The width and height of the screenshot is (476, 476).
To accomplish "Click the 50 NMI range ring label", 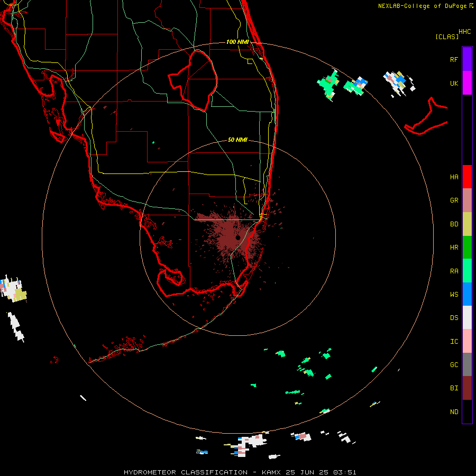I will 237,140.
